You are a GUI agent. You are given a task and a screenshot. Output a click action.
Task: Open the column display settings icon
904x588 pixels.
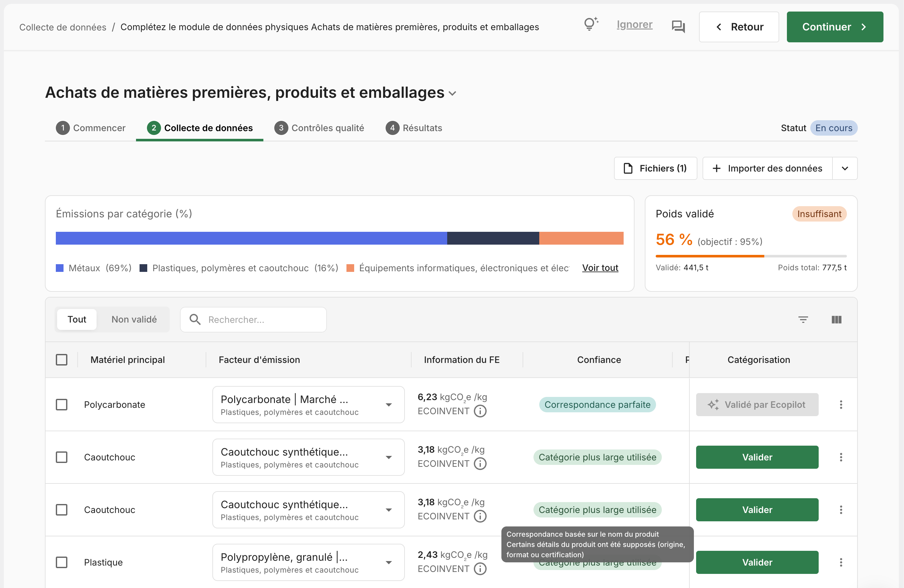click(836, 320)
